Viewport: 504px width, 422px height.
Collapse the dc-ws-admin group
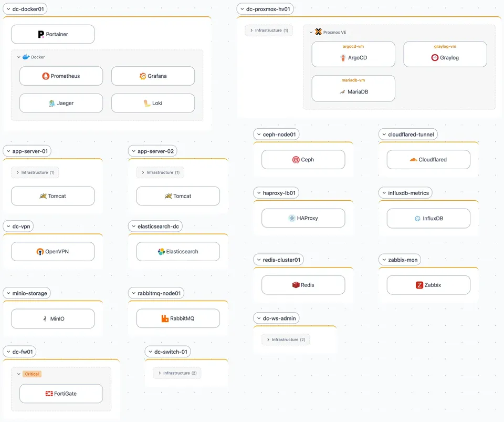(259, 318)
